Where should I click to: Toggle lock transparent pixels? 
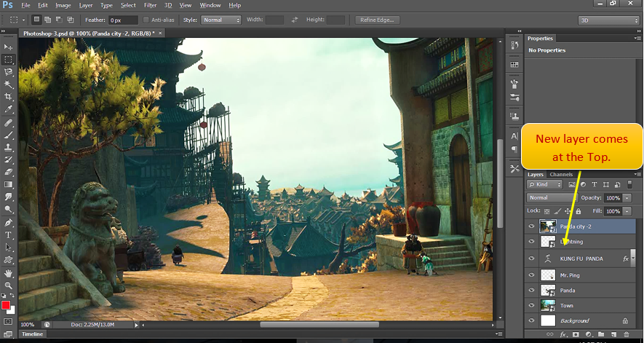pos(546,211)
